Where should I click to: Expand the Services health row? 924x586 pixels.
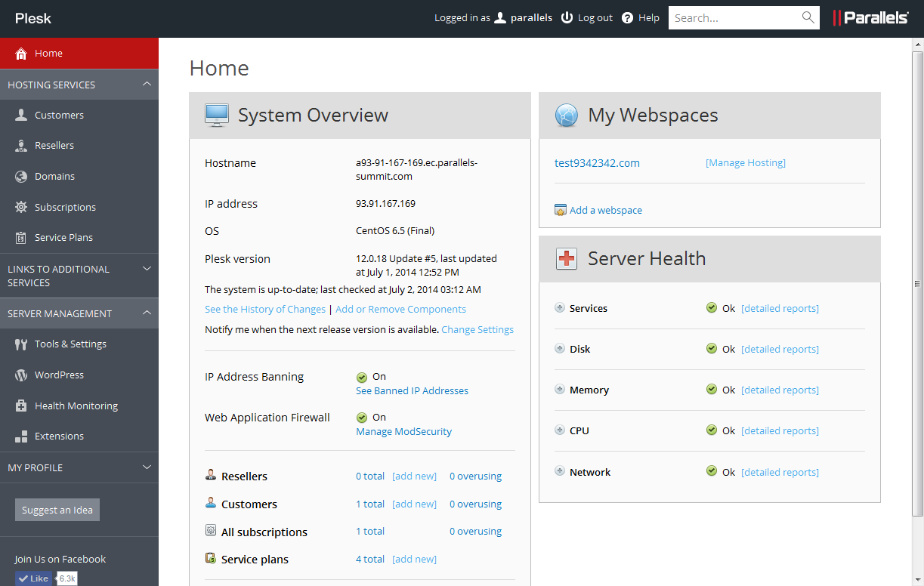[x=560, y=308]
